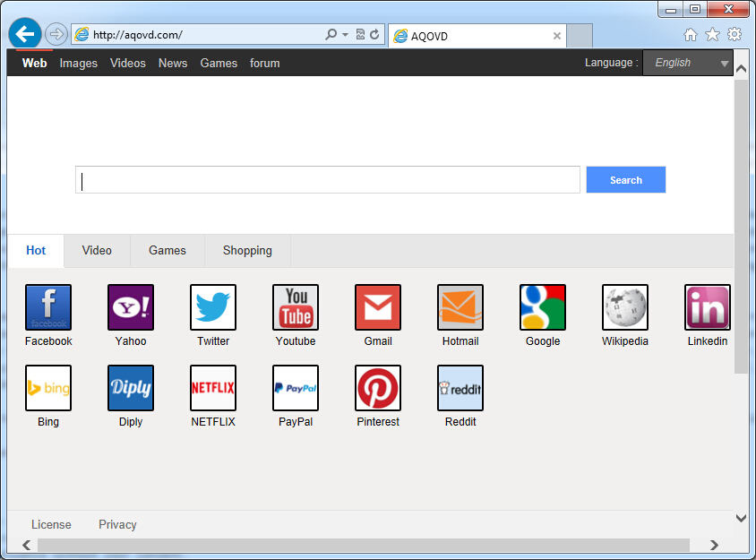
Task: Expand the Language dropdown showing English
Action: [688, 63]
